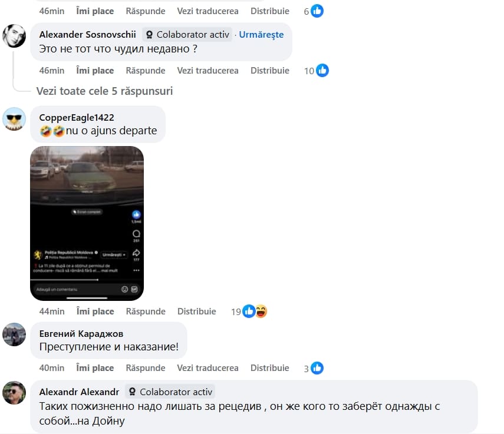The image size is (504, 434).
Task: Translate 'Преступление и наказание!' with Vezi traducerea
Action: (x=207, y=368)
